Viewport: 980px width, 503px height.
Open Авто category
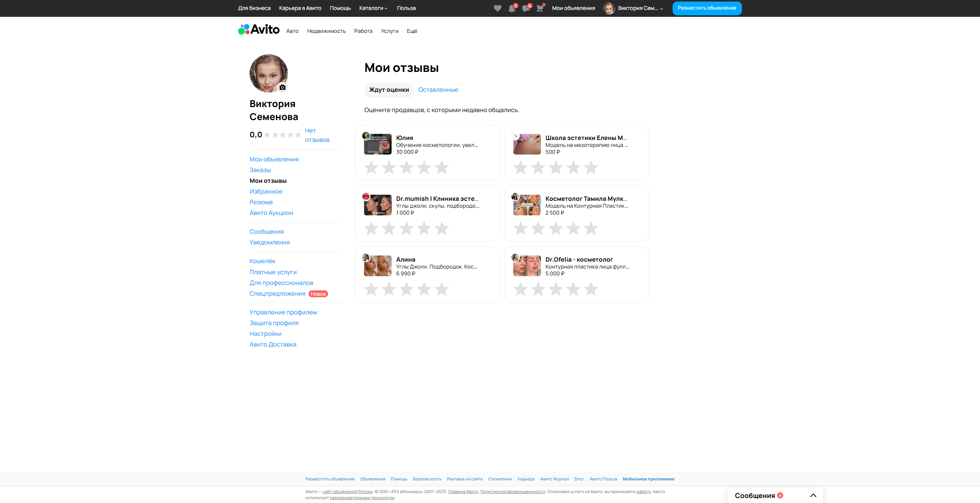pos(292,31)
